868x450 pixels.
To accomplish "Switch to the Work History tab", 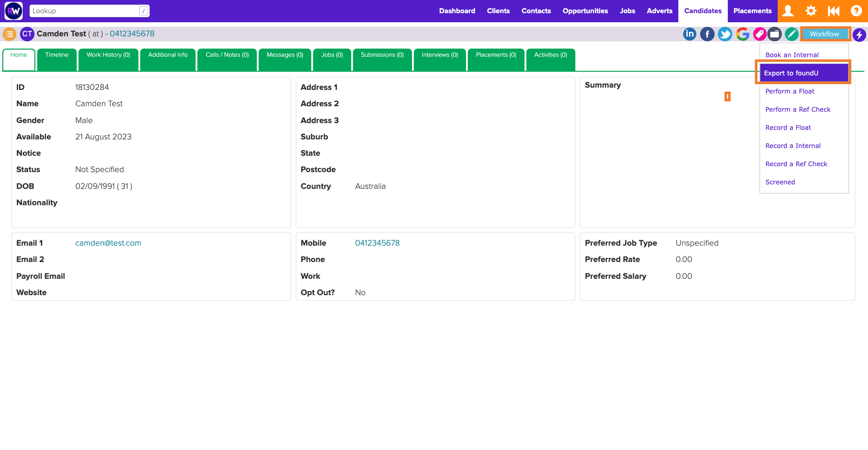I will [x=108, y=55].
